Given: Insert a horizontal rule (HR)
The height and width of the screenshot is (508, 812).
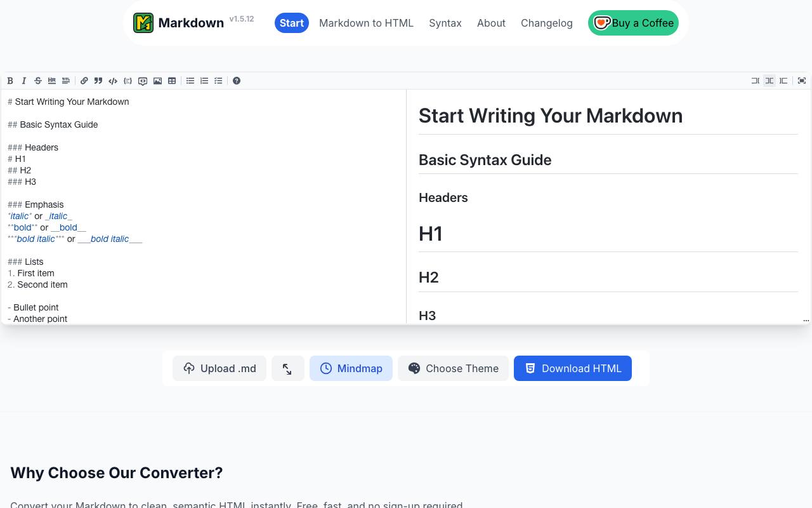Looking at the screenshot, I should click(52, 81).
